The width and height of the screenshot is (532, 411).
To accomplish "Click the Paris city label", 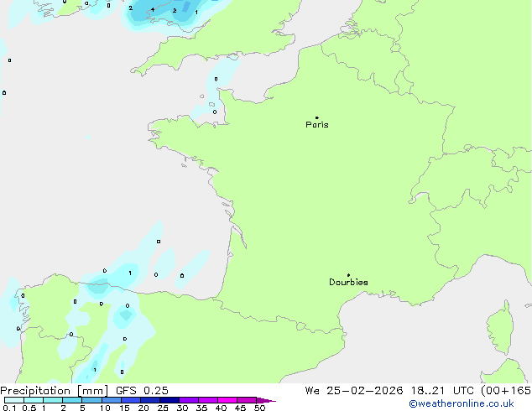I will 317,125.
